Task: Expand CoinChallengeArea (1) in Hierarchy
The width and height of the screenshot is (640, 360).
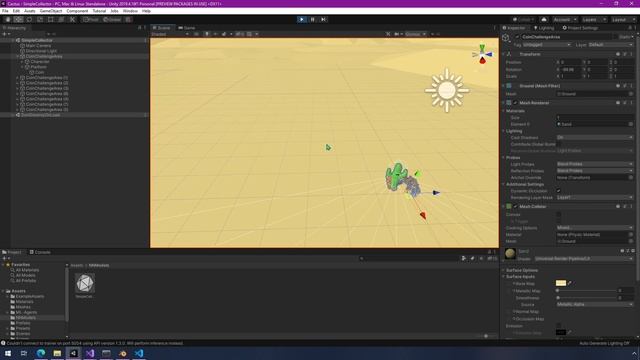Action: [x=18, y=78]
